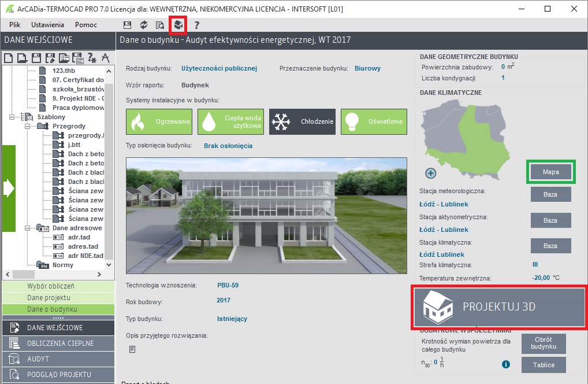Click the Tablice button
588x384 pixels.
click(x=544, y=365)
